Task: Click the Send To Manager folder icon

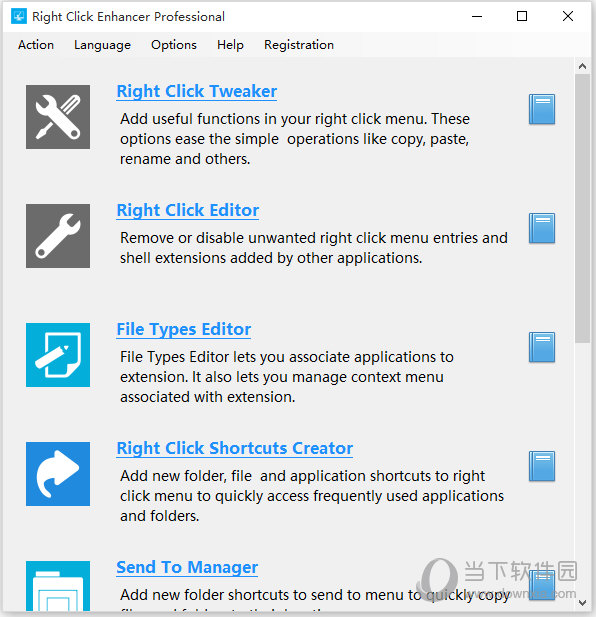Action: (x=58, y=586)
